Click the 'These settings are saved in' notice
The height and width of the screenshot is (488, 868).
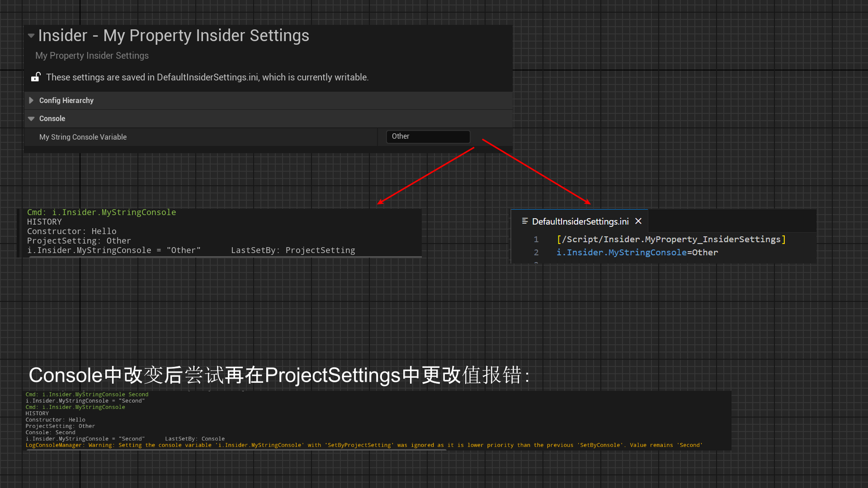207,77
